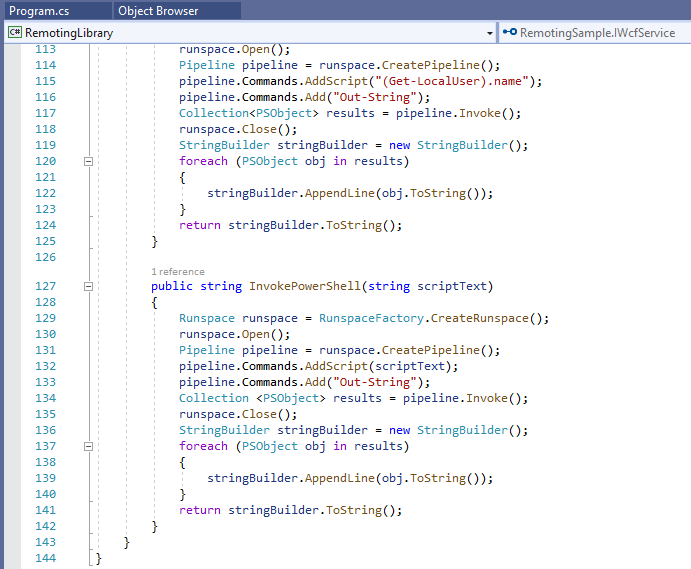The height and width of the screenshot is (569, 691).
Task: Click 'new' keyword on line 119
Action: tap(399, 145)
